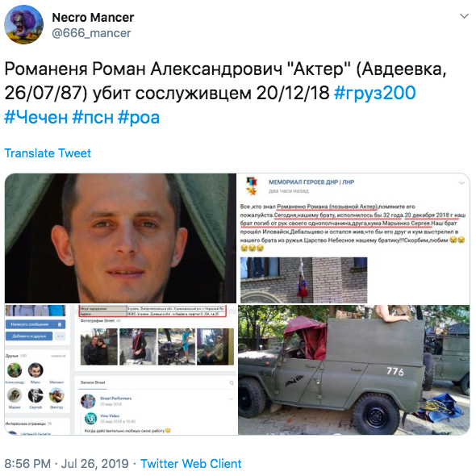Click Translate Tweet

pyautogui.click(x=48, y=153)
